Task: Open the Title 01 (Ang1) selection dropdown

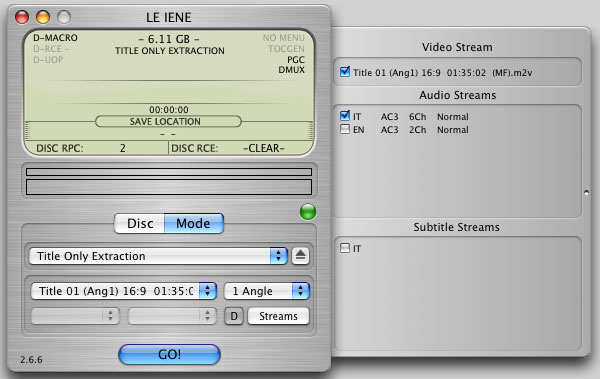Action: click(124, 291)
